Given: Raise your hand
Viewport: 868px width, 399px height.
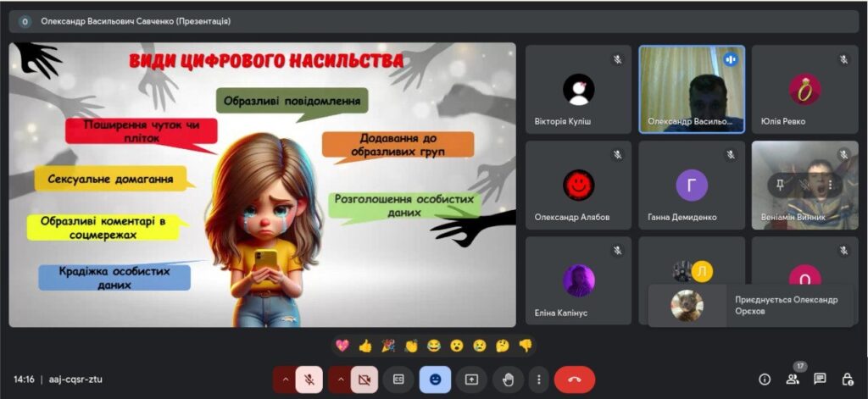Looking at the screenshot, I should pyautogui.click(x=509, y=380).
